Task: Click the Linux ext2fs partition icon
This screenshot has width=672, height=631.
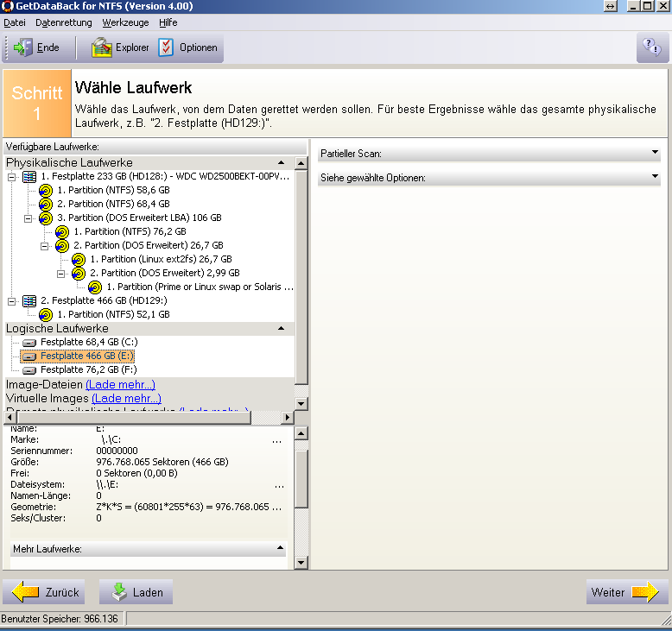Action: click(79, 259)
